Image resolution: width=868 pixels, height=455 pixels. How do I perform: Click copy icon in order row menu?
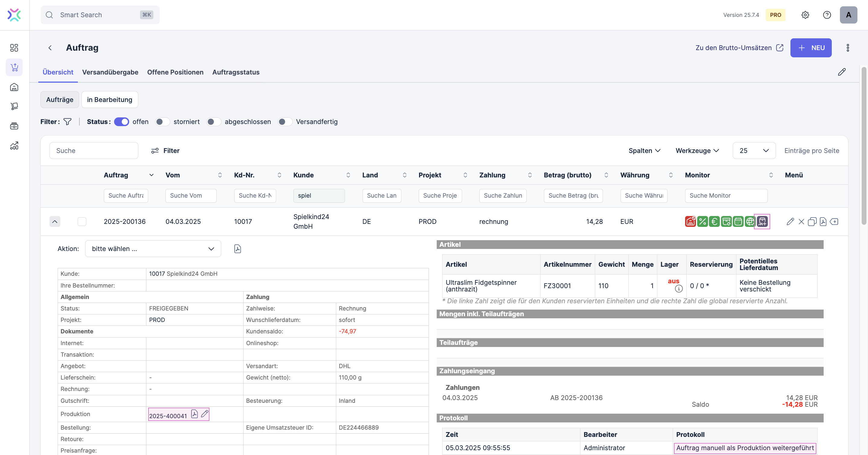click(812, 221)
